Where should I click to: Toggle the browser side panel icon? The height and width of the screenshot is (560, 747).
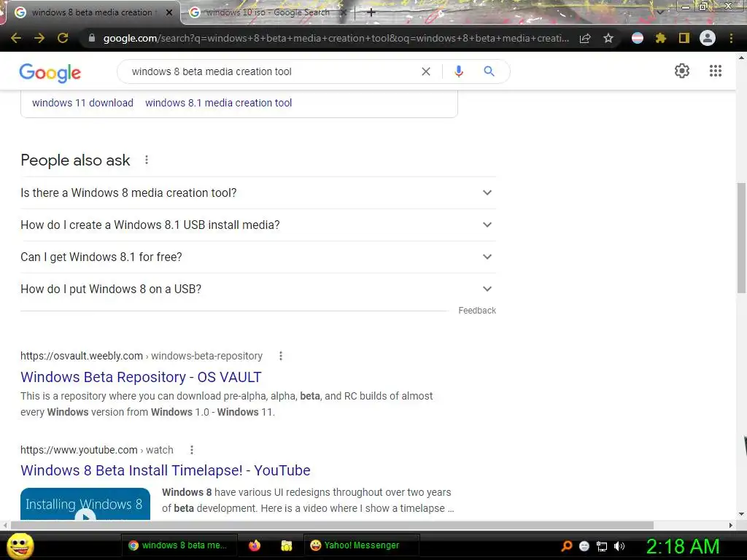[684, 38]
